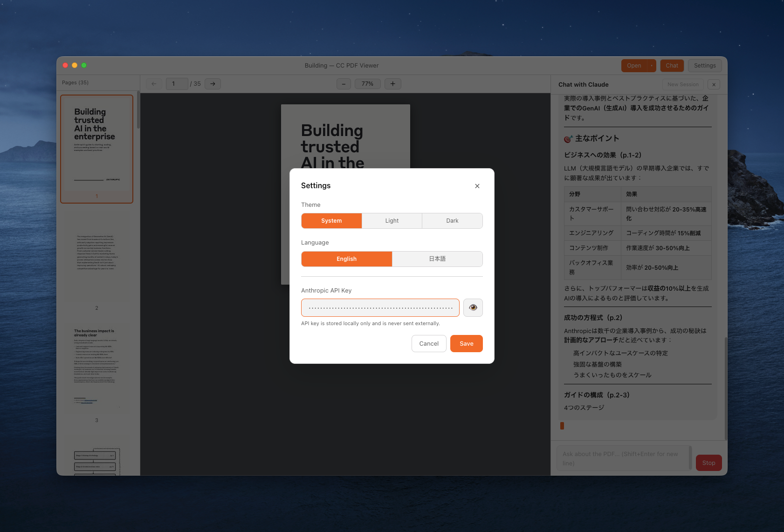Screen dimensions: 784x532
Task: Select Light theme option
Action: pyautogui.click(x=392, y=221)
